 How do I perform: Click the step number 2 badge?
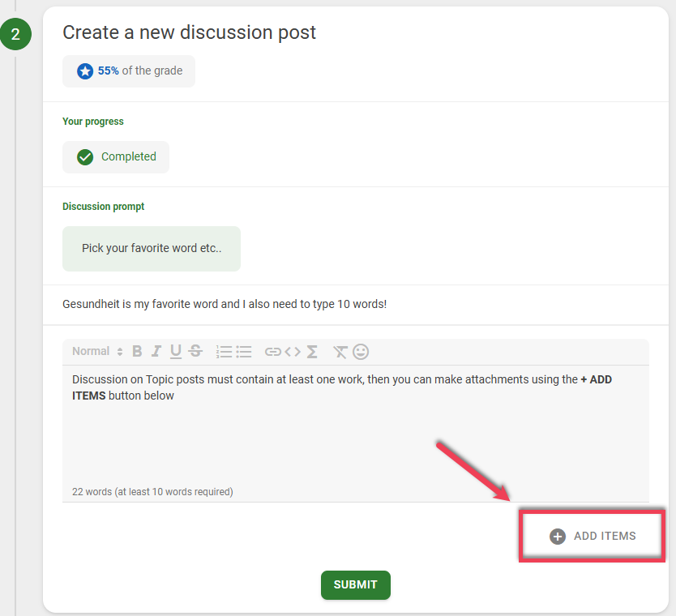pyautogui.click(x=15, y=34)
